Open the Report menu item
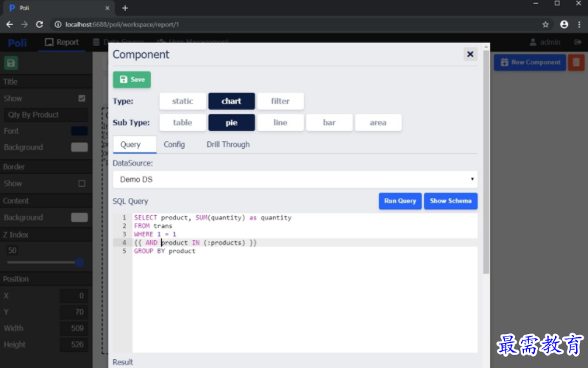The width and height of the screenshot is (588, 368). point(62,42)
